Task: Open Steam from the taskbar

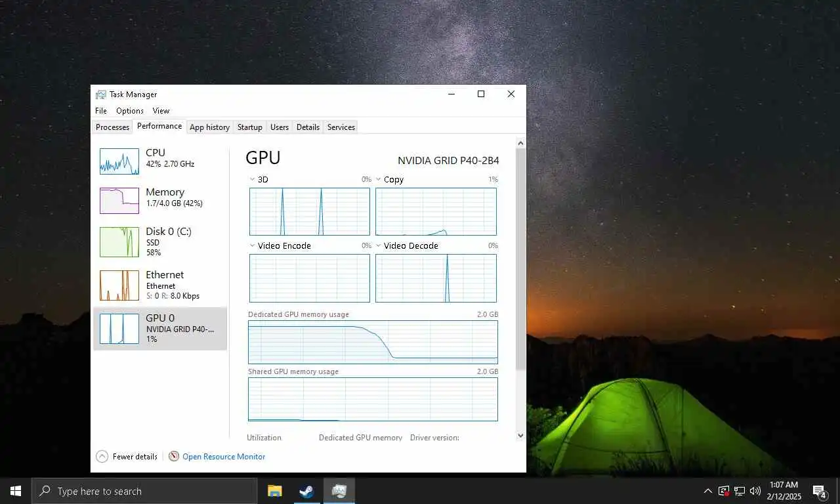Action: (306, 491)
